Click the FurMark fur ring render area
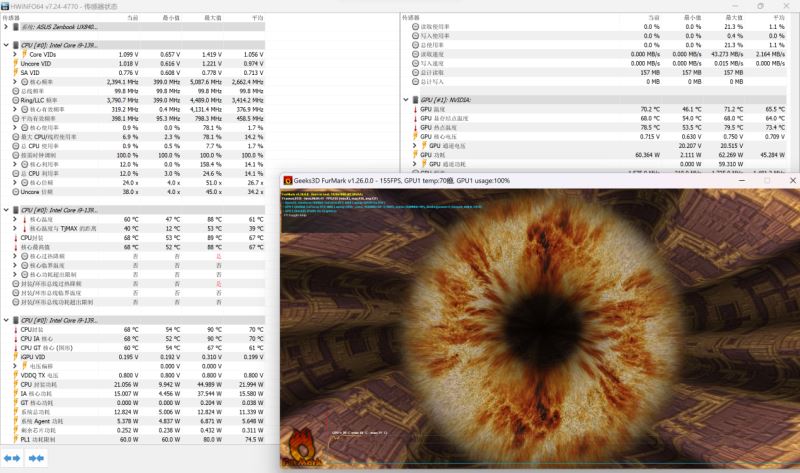Screen dimensions: 800x473 click(x=541, y=327)
